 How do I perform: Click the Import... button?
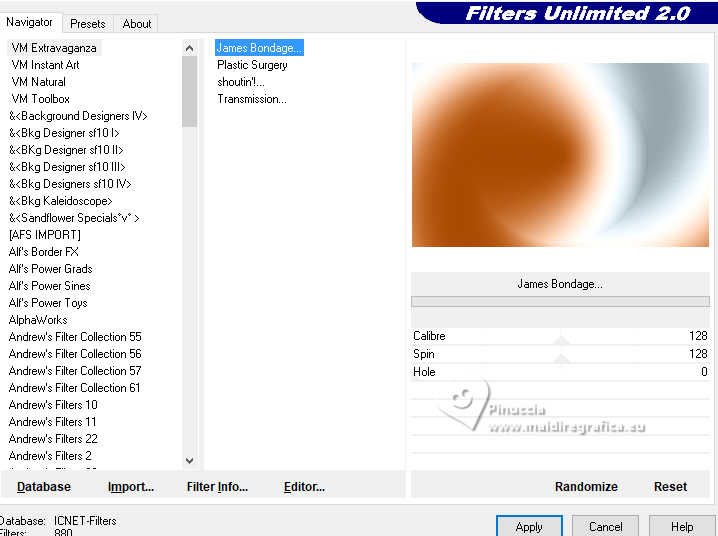(x=131, y=487)
